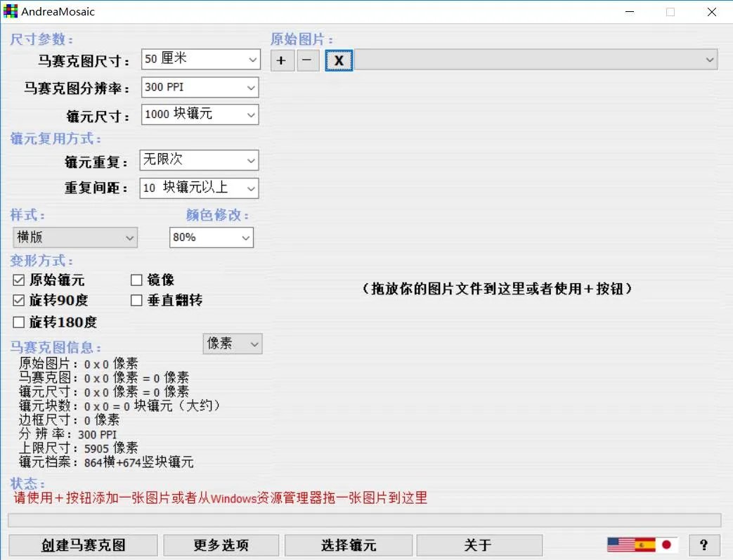Click the 马赛克图分辨率 field label
Image resolution: width=733 pixels, height=560 pixels.
tap(77, 89)
